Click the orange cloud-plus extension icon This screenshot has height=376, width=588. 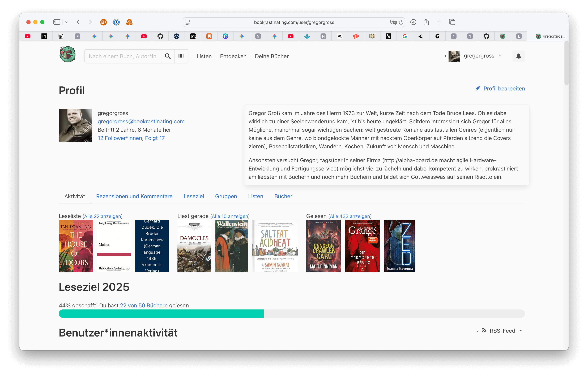tap(129, 22)
